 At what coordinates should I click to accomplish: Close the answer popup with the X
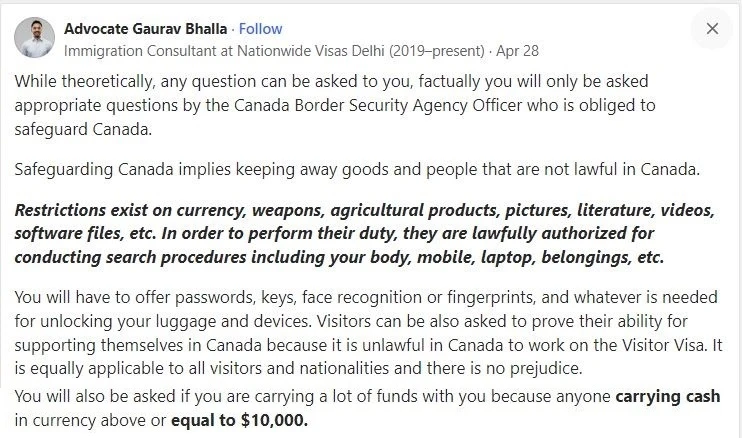712,29
